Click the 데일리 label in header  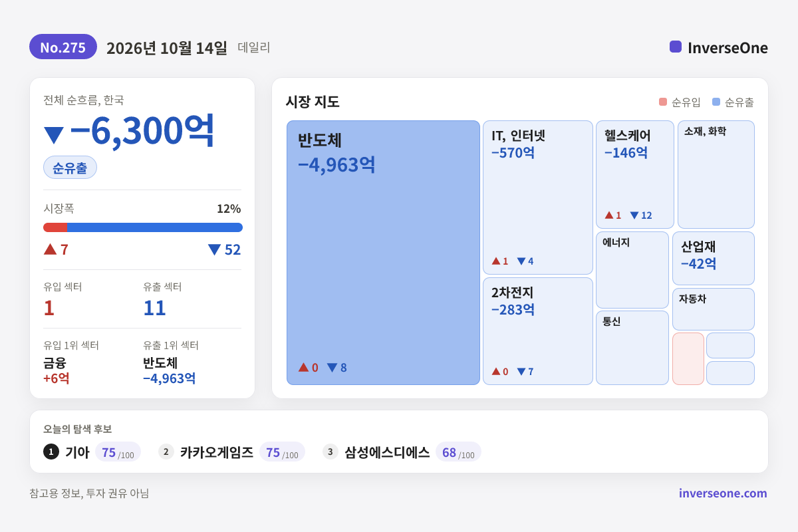click(254, 48)
